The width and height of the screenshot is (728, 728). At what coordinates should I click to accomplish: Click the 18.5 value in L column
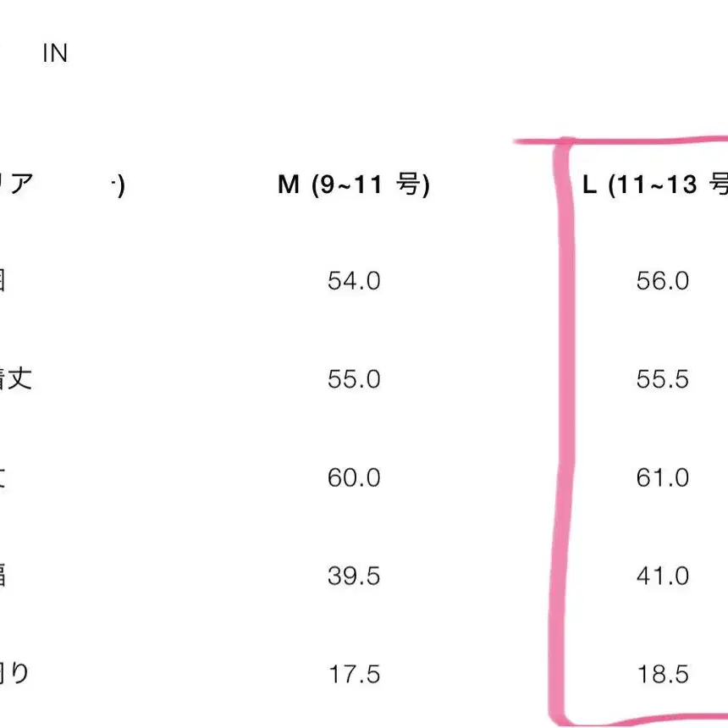663,675
